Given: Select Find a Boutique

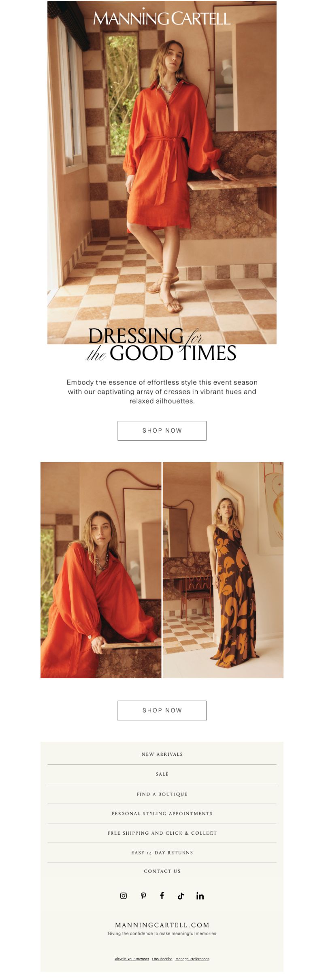Looking at the screenshot, I should [162, 794].
